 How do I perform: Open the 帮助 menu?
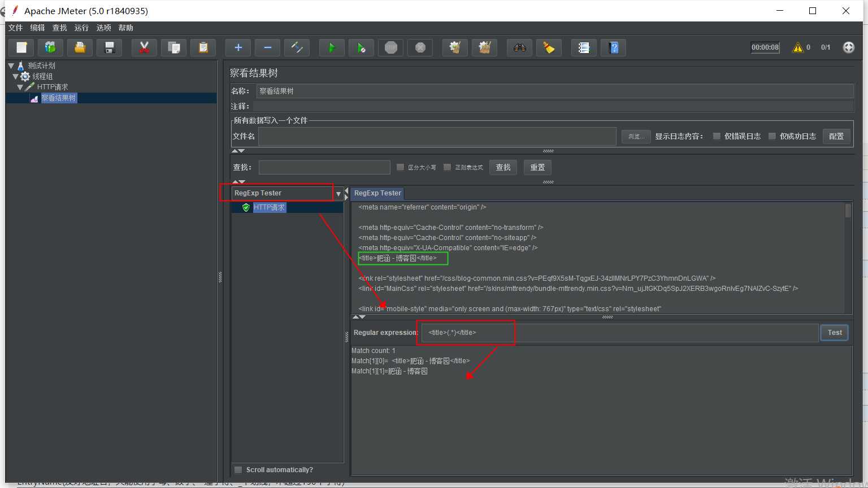(125, 28)
